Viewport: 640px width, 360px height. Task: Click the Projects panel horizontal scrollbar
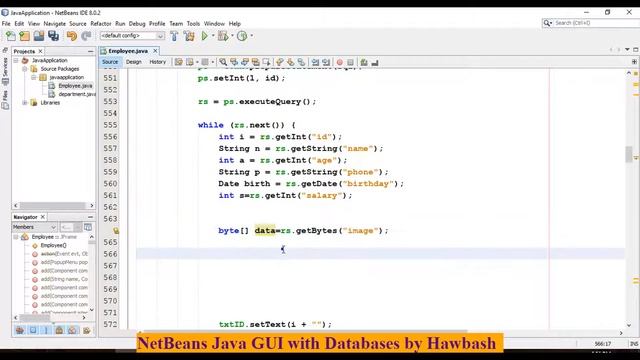coord(53,206)
